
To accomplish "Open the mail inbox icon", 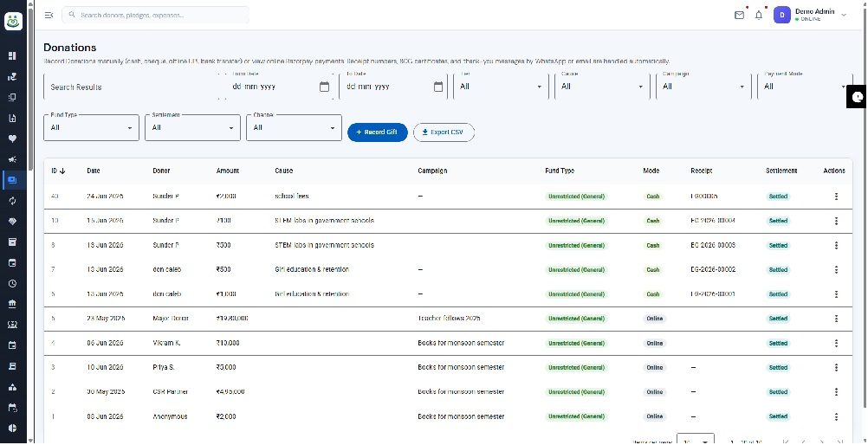I will (739, 15).
